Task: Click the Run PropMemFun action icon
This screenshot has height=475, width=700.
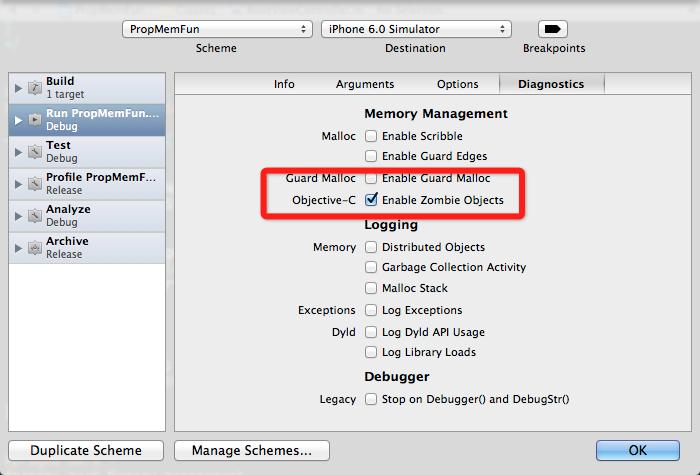Action: [x=34, y=120]
